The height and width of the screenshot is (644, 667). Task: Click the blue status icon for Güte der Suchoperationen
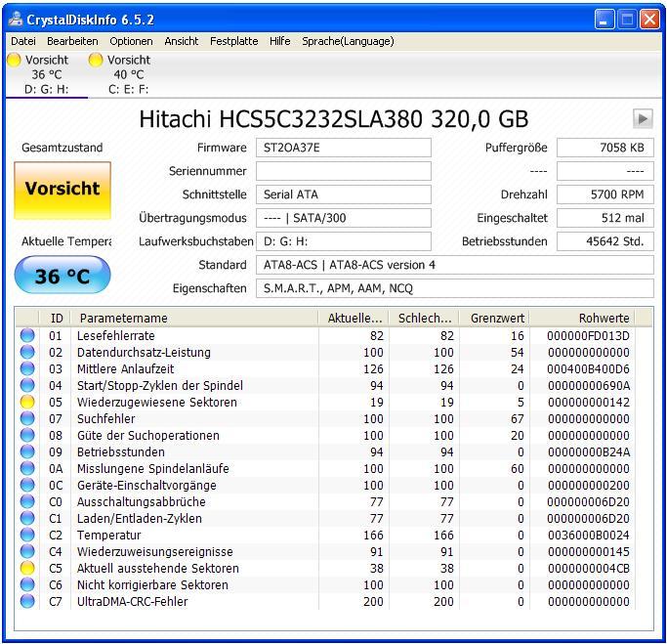click(x=27, y=435)
